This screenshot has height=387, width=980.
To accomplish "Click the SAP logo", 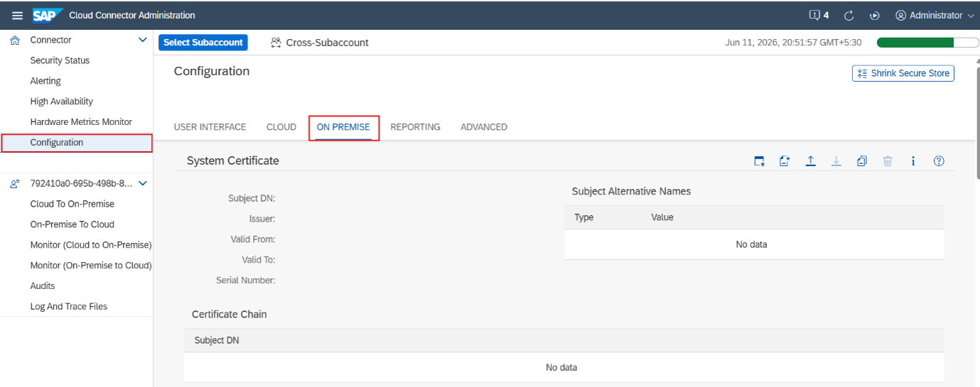I will point(48,15).
